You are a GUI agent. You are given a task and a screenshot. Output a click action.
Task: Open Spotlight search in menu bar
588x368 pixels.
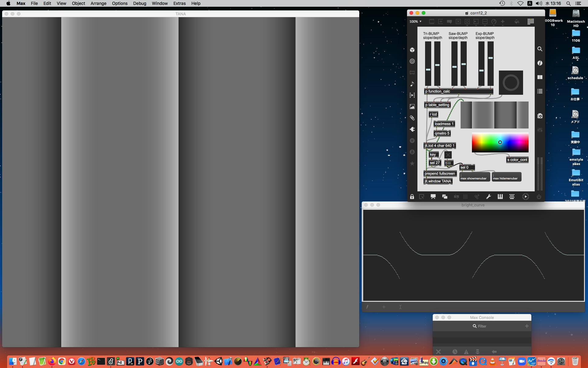pyautogui.click(x=568, y=3)
